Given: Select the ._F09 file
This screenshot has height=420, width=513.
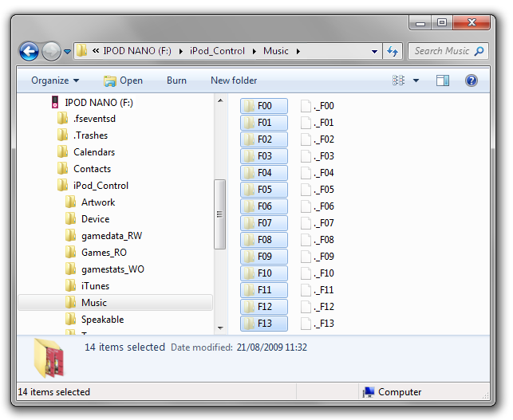Looking at the screenshot, I should [318, 257].
